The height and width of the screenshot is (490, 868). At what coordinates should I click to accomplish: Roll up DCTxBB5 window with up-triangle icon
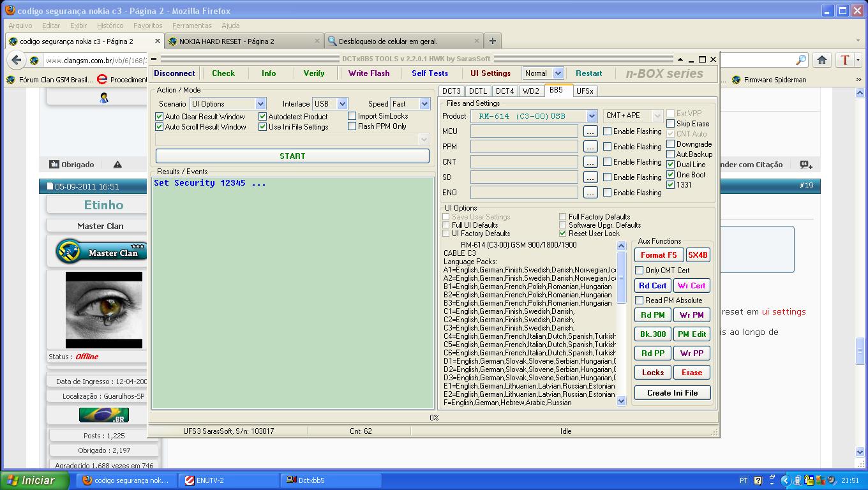pyautogui.click(x=680, y=59)
